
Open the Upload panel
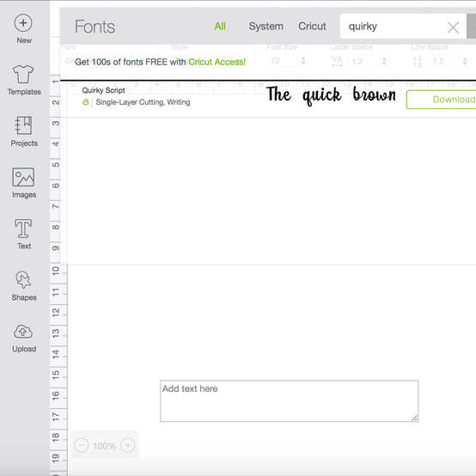24,338
